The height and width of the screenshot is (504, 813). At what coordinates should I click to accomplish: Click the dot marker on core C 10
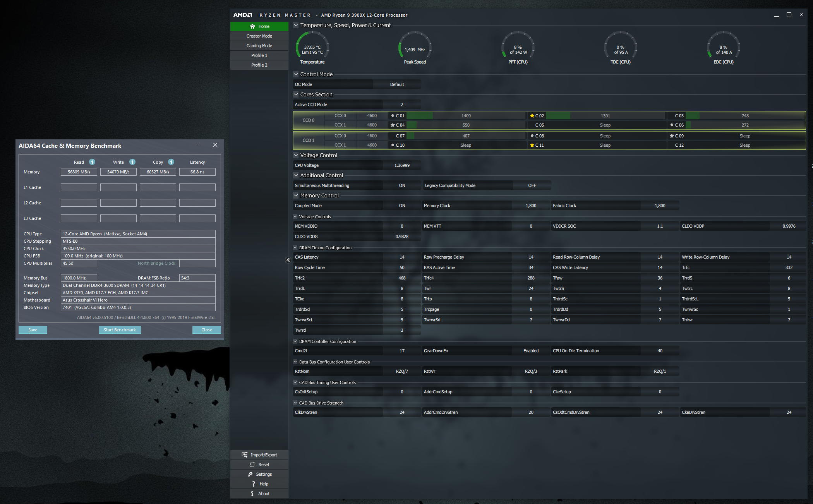[393, 145]
